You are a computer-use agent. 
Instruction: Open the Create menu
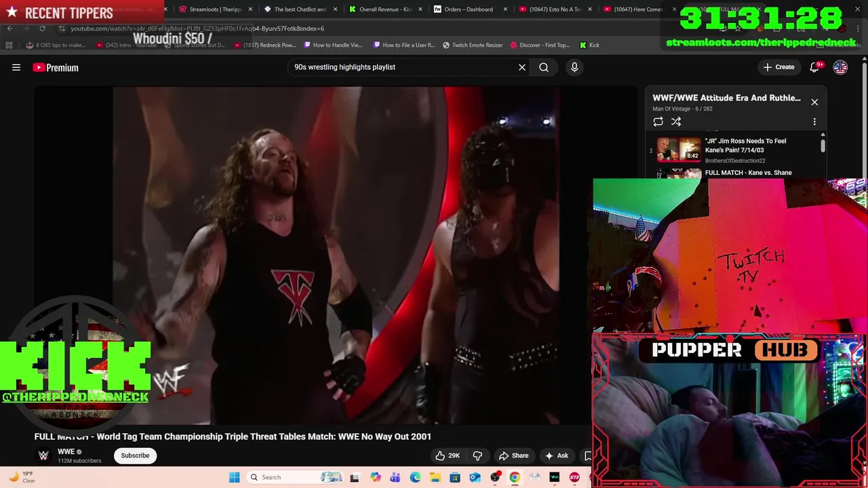click(778, 67)
